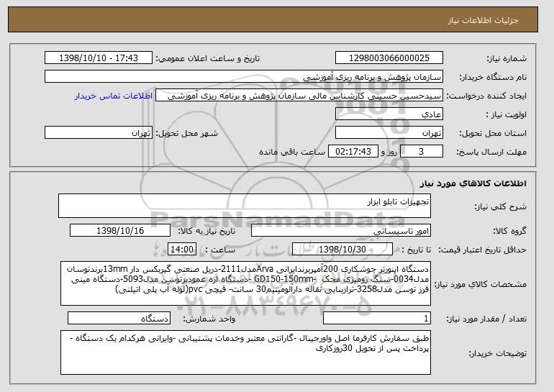The image size is (554, 392).
Task: Click the اطلاعات کالاهای مورد نیاز section heading
Action: coord(473,183)
